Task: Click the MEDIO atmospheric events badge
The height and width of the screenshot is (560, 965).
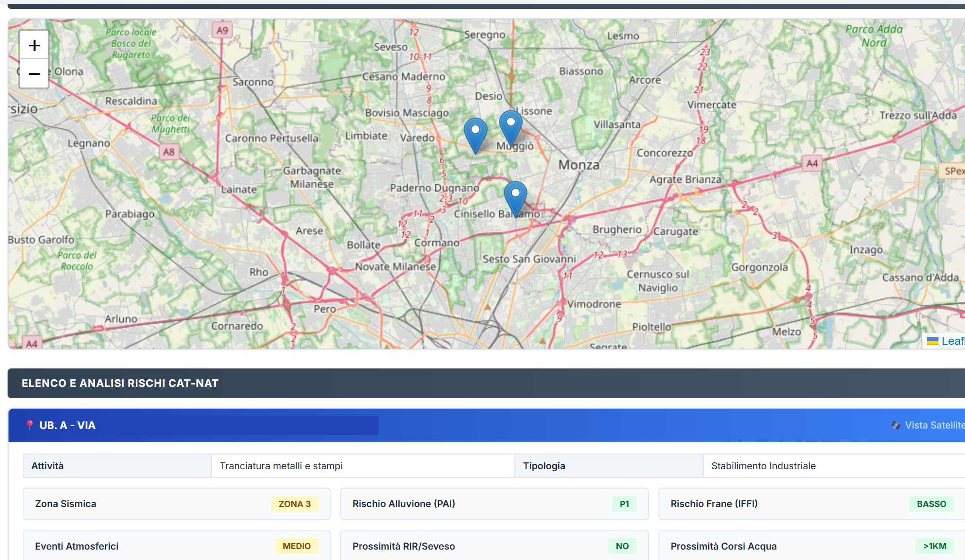Action: [297, 546]
